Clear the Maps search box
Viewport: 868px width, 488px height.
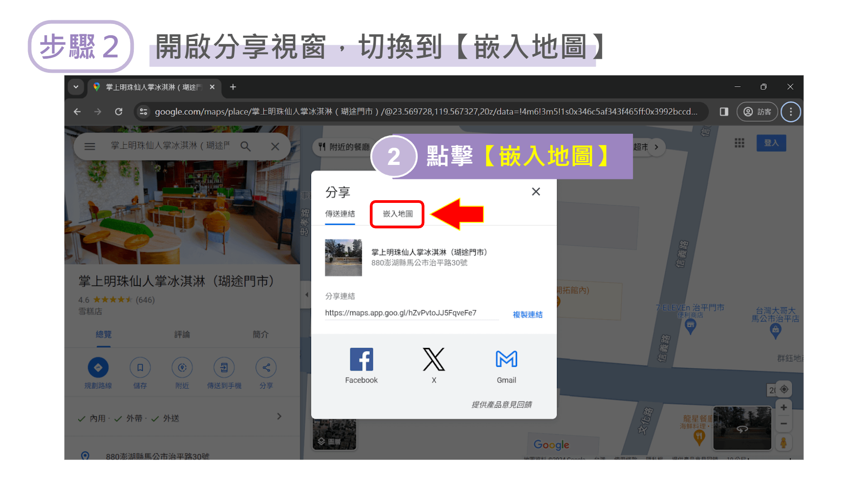[275, 146]
